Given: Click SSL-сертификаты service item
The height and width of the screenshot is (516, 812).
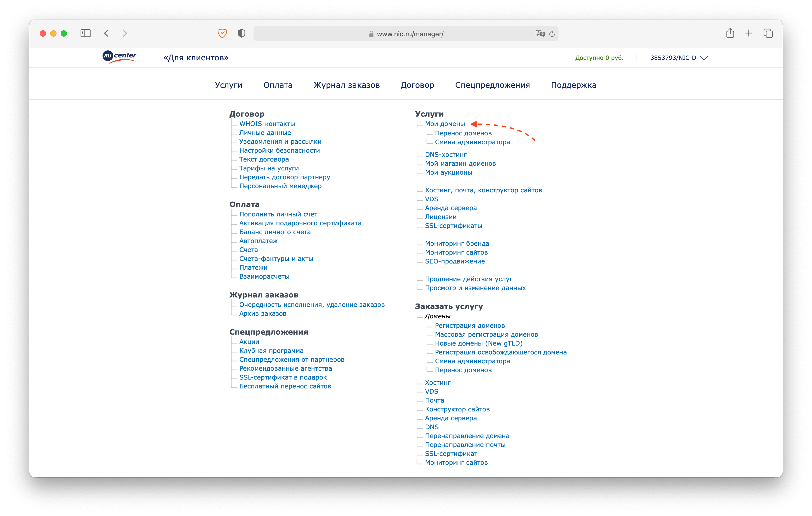Looking at the screenshot, I should pyautogui.click(x=454, y=226).
